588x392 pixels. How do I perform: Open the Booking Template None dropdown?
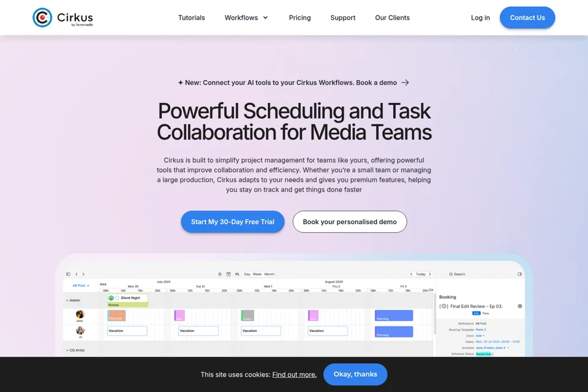click(x=481, y=330)
